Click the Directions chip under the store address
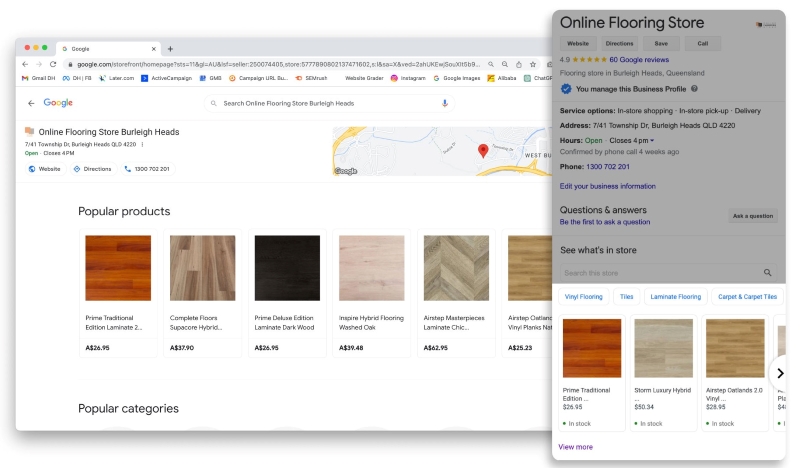 92,169
